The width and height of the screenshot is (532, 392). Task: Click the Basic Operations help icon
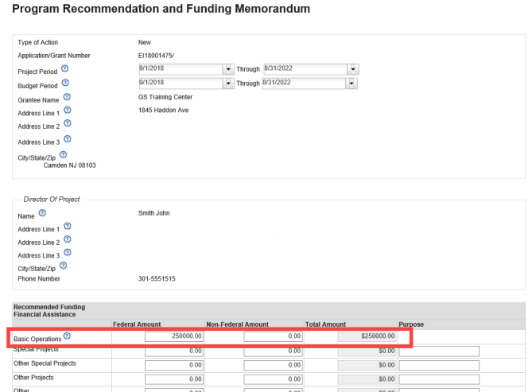tap(66, 338)
